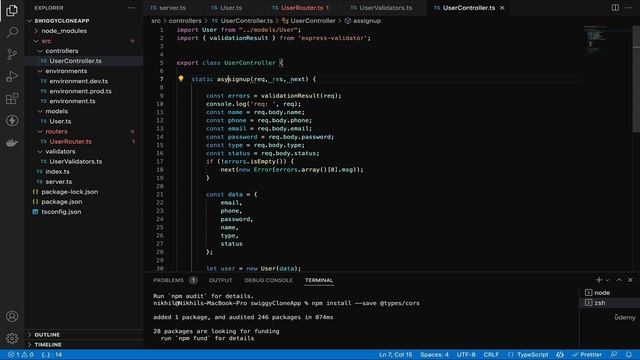Open errors and warnings in status bar
The width and height of the screenshot is (640, 360).
click(x=20, y=355)
